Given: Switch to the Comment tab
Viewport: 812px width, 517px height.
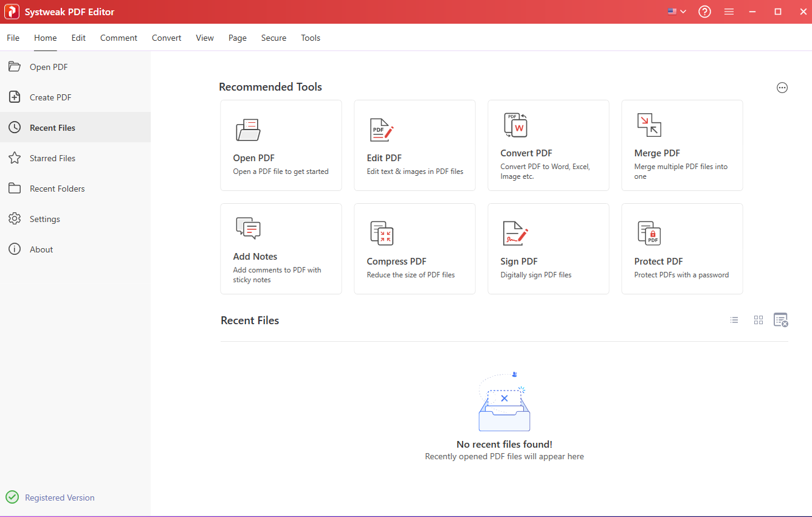Looking at the screenshot, I should coord(119,38).
